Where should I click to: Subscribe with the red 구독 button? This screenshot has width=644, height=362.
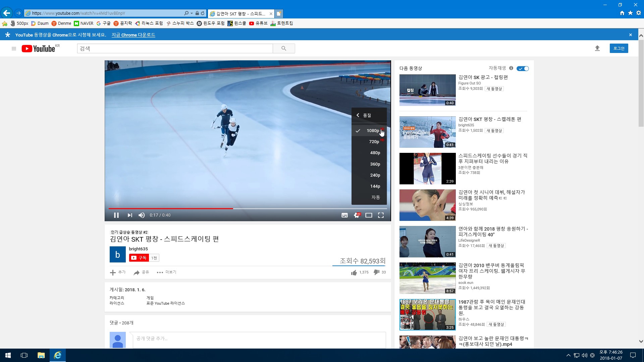[x=139, y=258]
